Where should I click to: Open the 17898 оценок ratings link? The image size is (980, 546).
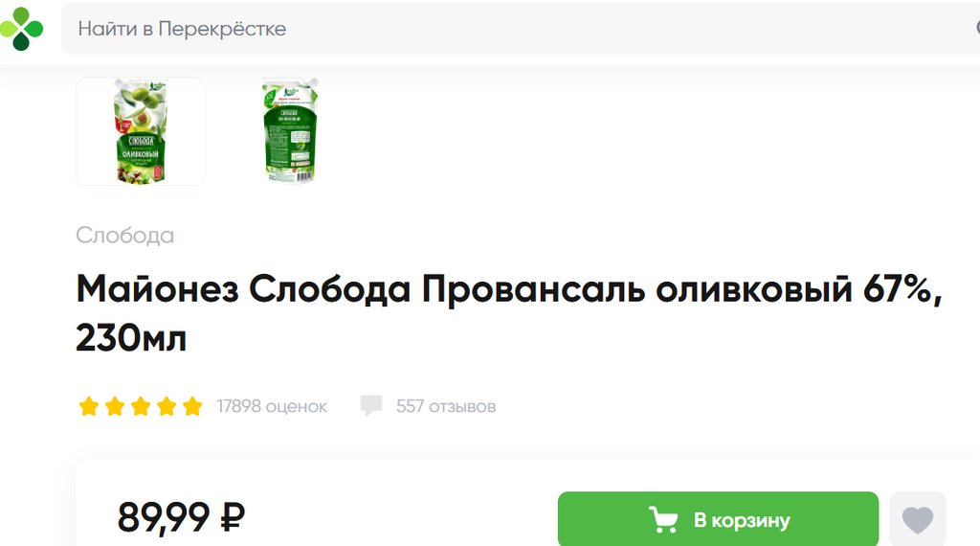point(272,406)
